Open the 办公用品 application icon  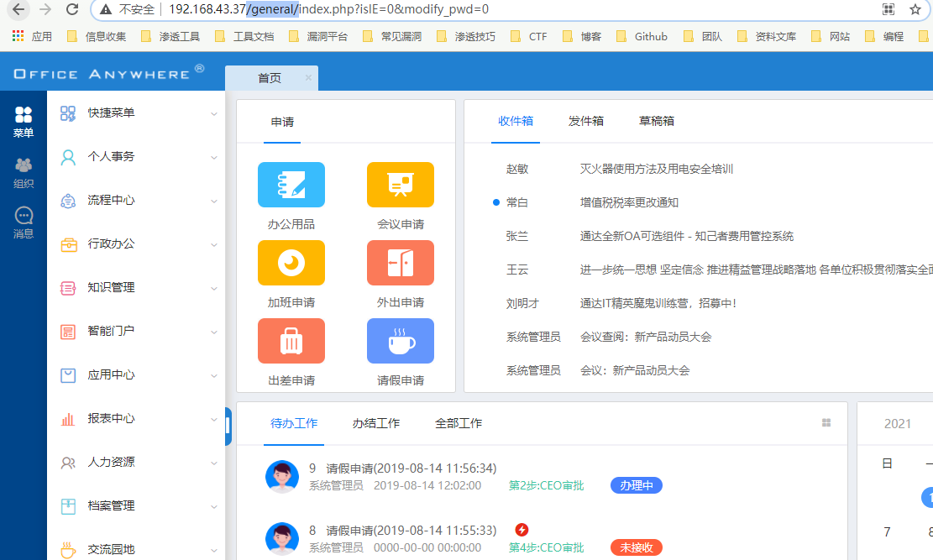(x=291, y=185)
